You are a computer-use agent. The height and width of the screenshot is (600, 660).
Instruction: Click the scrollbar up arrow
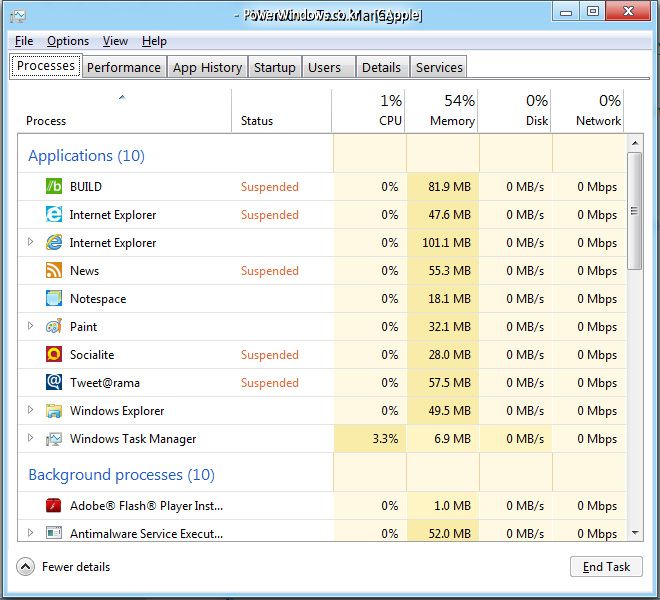tap(635, 143)
